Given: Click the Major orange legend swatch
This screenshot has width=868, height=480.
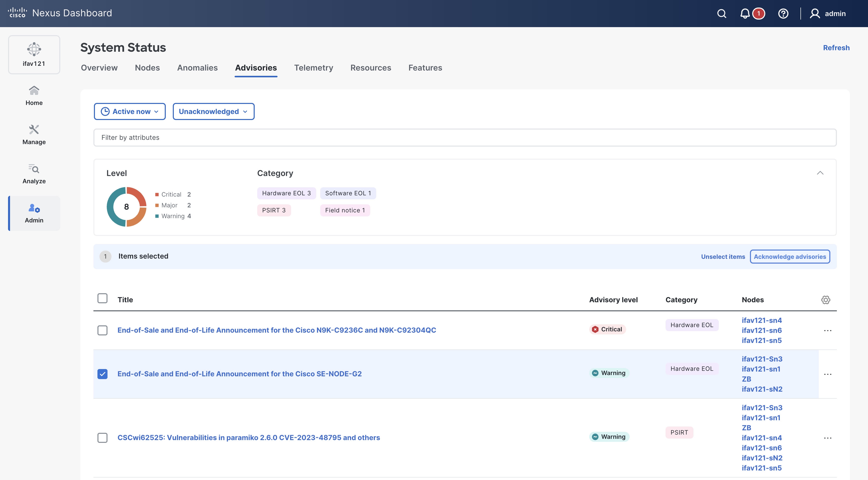Looking at the screenshot, I should pos(157,205).
